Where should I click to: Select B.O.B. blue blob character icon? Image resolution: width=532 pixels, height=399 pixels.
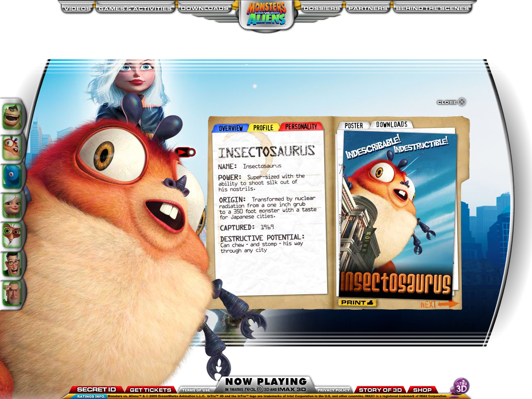coord(12,176)
